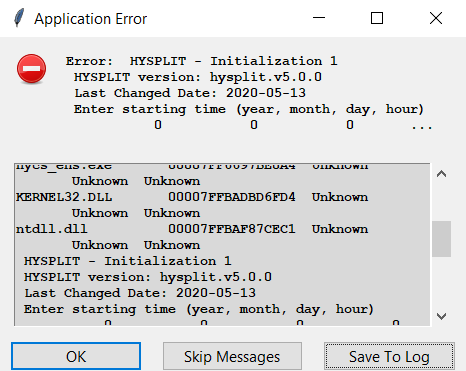Image resolution: width=466 pixels, height=371 pixels.
Task: Click the scrollbar down arrow
Action: tap(441, 316)
